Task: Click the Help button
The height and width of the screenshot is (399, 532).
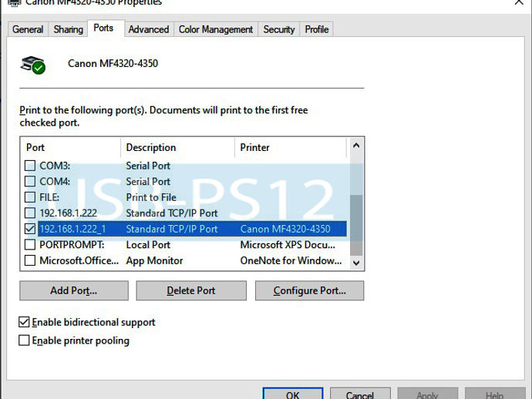Action: tap(495, 394)
